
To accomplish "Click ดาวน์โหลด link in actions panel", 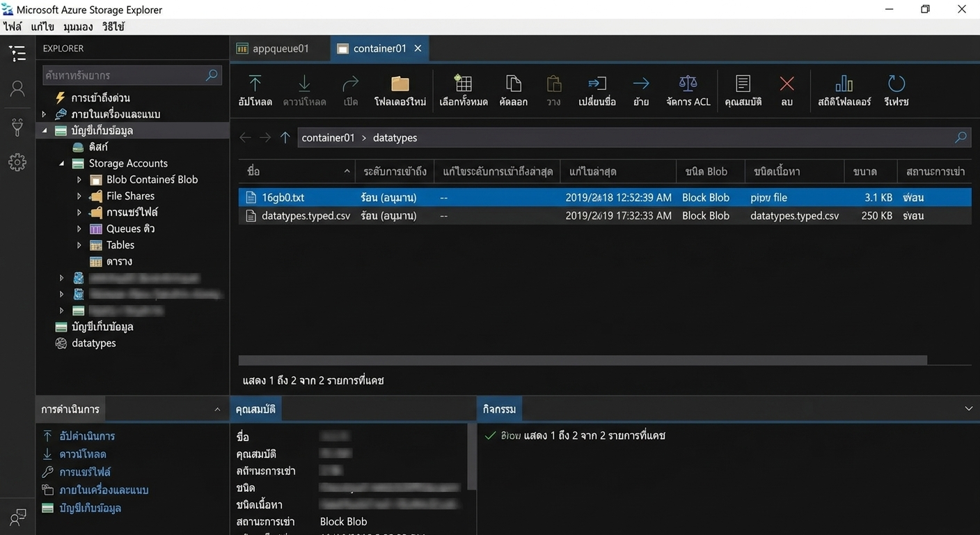I will pyautogui.click(x=83, y=454).
